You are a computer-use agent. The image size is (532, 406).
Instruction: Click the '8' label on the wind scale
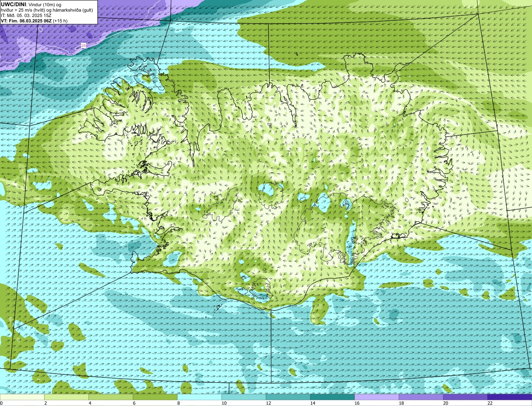(179, 403)
